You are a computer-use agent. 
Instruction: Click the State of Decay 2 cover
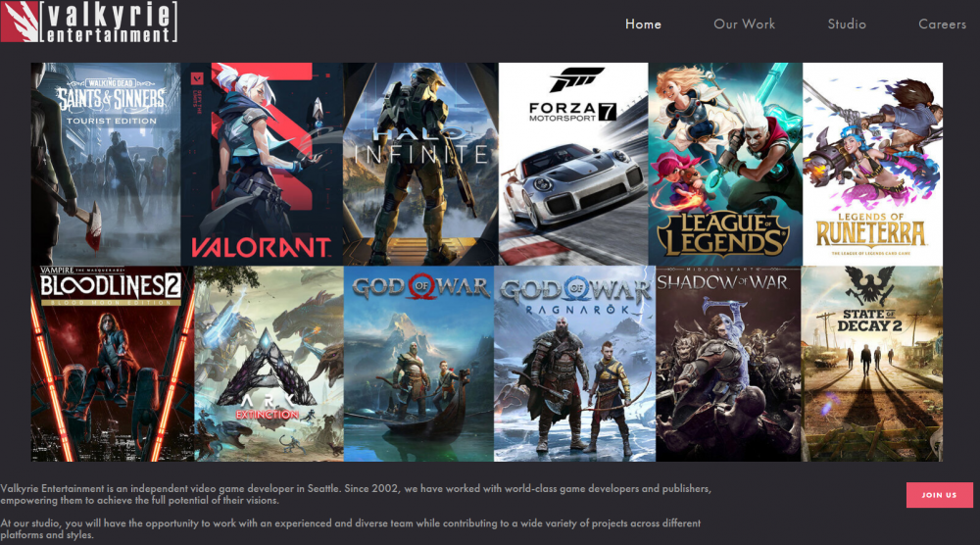(872, 364)
